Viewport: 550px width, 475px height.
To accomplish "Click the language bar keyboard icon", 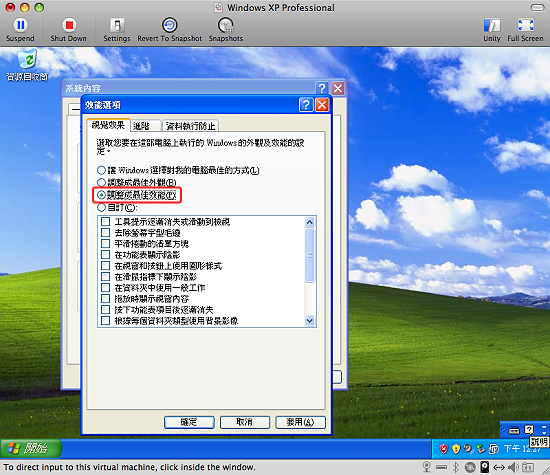I will tap(514, 430).
